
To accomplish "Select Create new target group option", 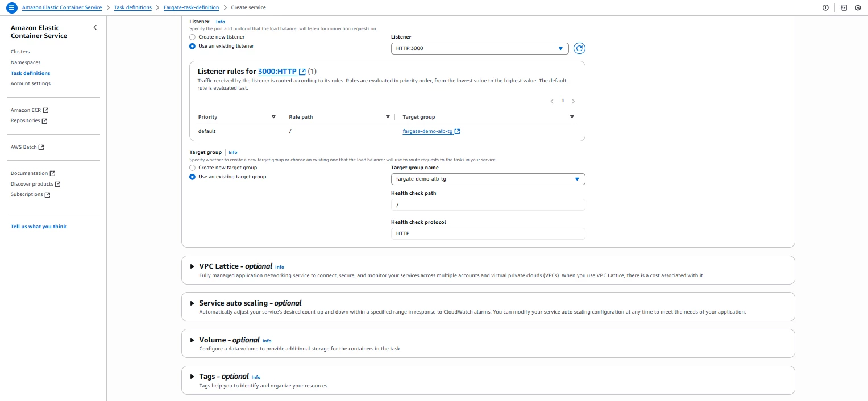I will [192, 168].
